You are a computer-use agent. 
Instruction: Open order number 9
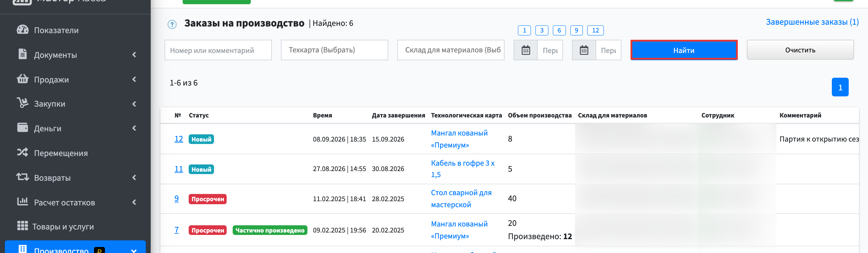click(x=177, y=198)
